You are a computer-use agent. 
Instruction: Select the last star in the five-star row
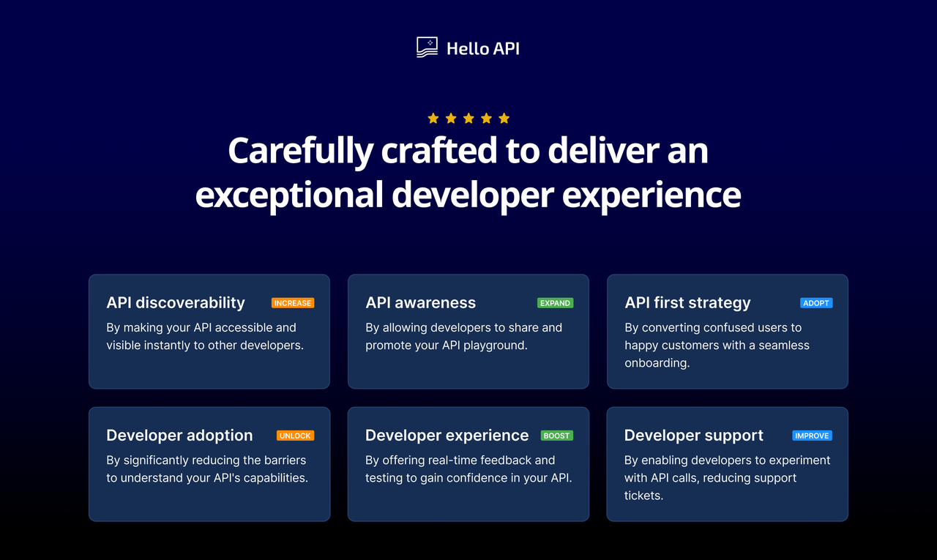[504, 117]
